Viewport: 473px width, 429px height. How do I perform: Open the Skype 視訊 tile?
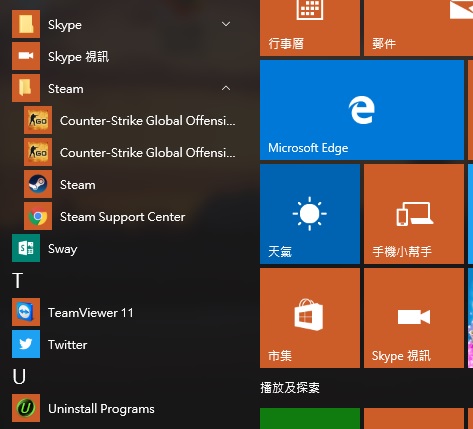click(x=414, y=318)
